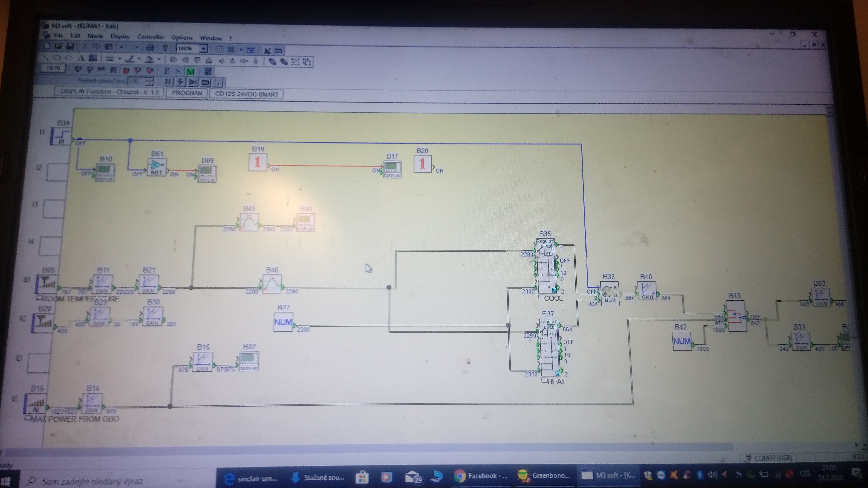Image resolution: width=868 pixels, height=488 pixels.
Task: Open the Options menu
Action: 182,37
